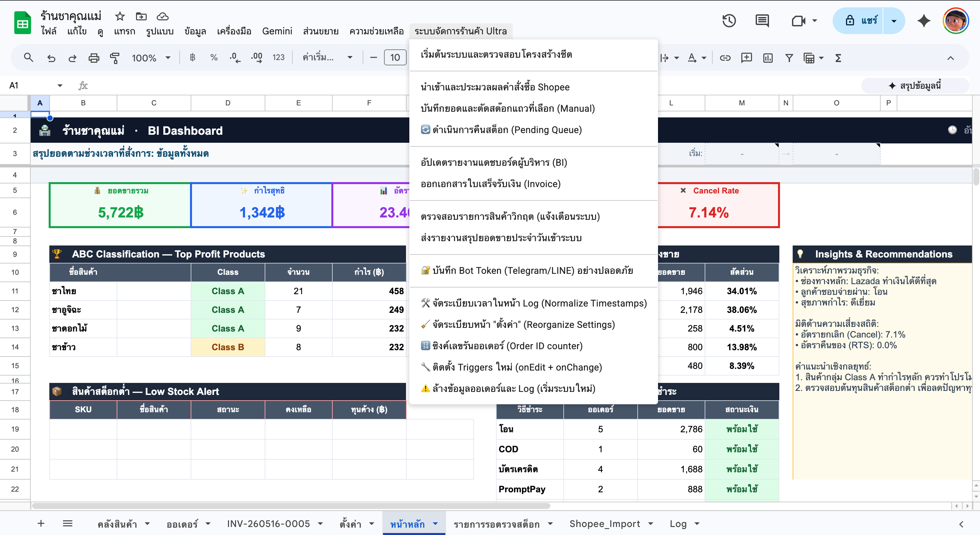Viewport: 980px width, 535px height.
Task: Open the Google account avatar
Action: point(955,21)
